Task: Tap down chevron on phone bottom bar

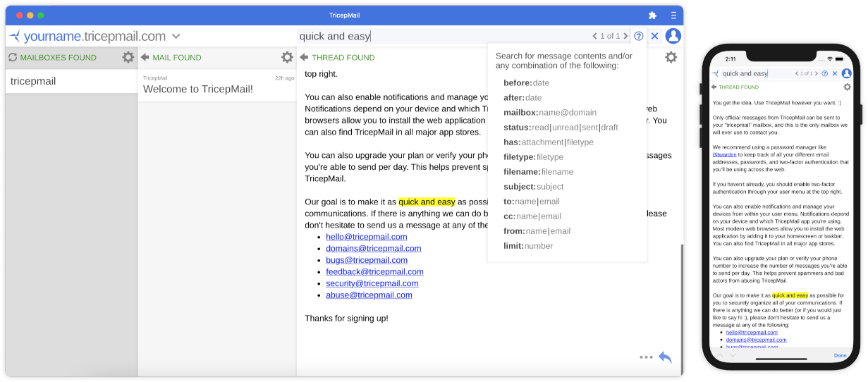Action: tap(733, 355)
